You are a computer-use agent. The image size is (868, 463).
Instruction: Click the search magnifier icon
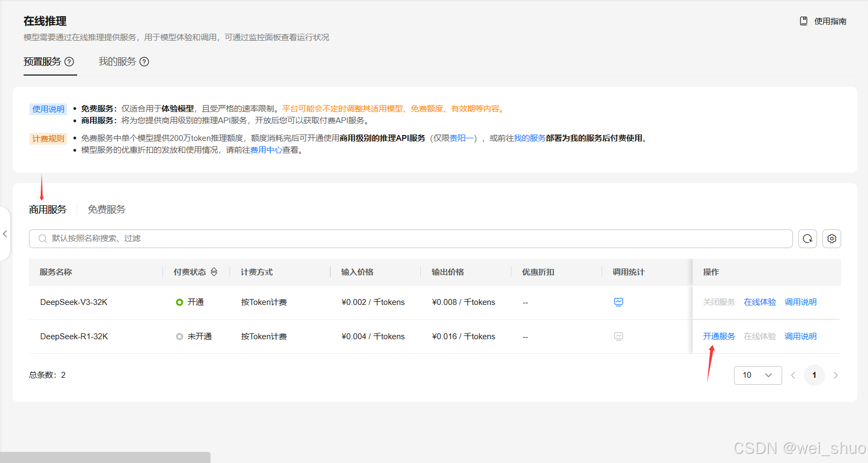click(42, 238)
